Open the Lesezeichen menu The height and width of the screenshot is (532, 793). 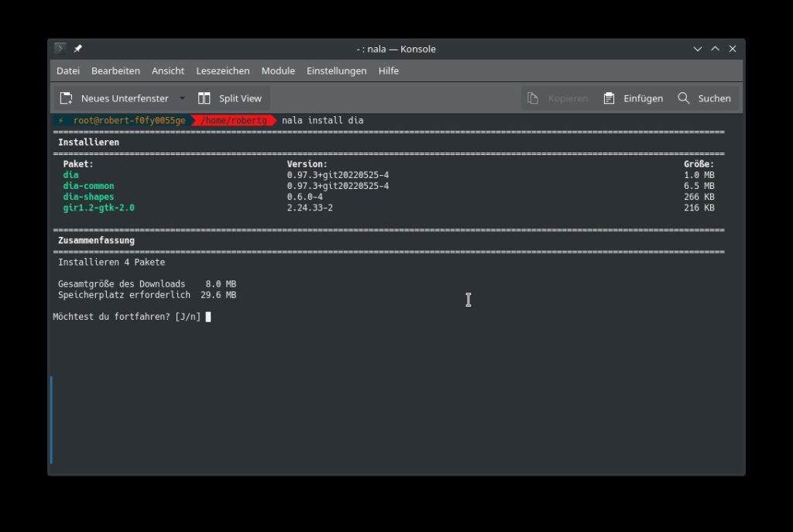[223, 70]
